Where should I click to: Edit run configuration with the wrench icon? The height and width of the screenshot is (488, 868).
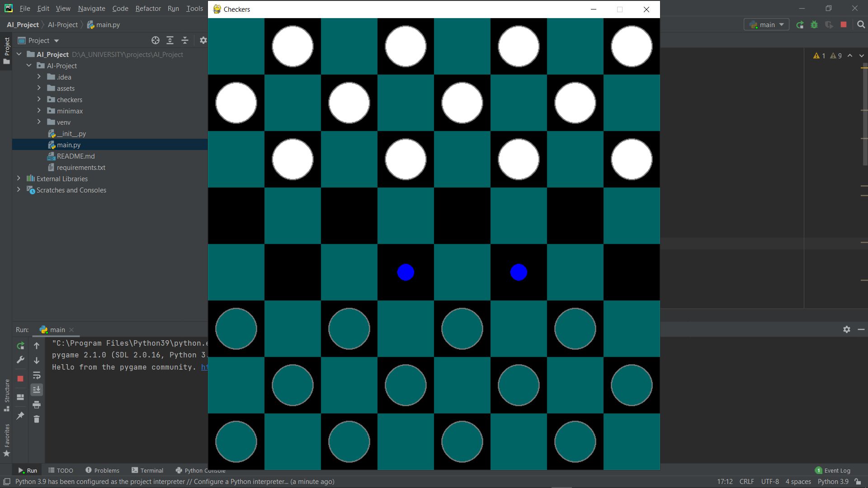[20, 360]
